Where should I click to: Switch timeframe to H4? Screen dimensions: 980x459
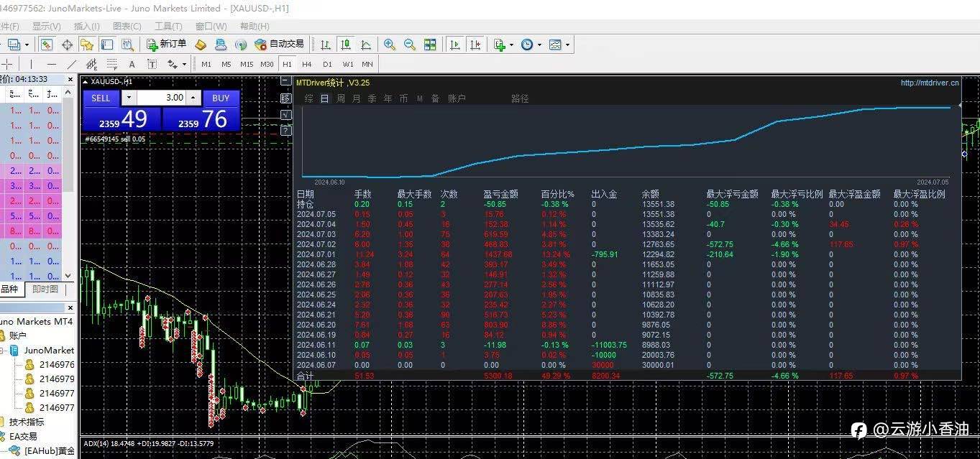click(307, 64)
